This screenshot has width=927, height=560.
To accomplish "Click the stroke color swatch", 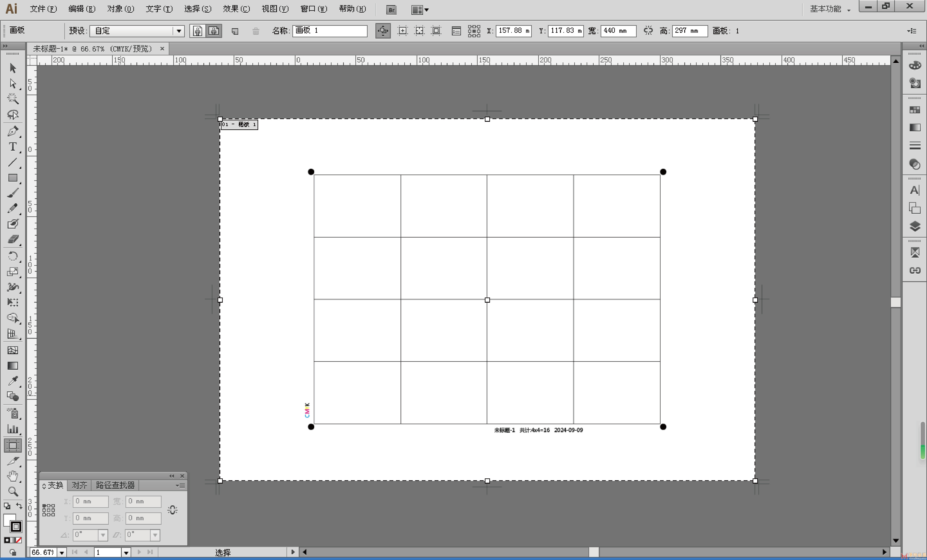I will 16,527.
